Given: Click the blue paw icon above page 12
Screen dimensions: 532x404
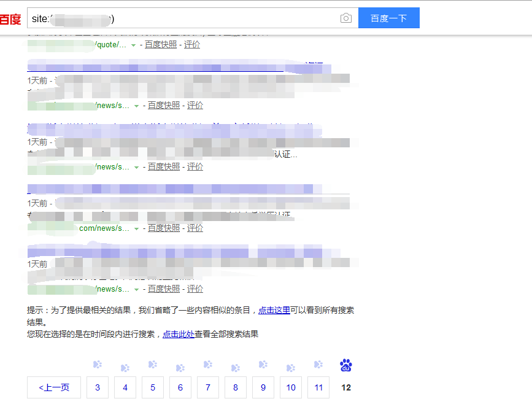Looking at the screenshot, I should point(345,364).
